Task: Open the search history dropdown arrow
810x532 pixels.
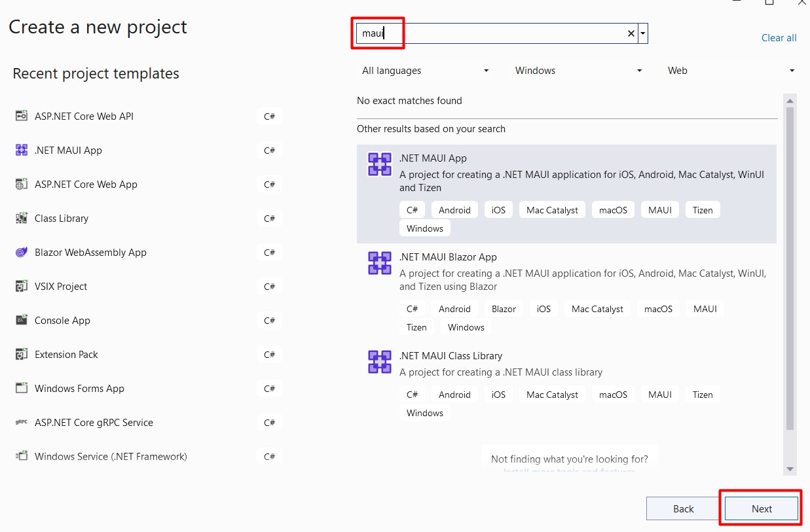Action: tap(643, 33)
